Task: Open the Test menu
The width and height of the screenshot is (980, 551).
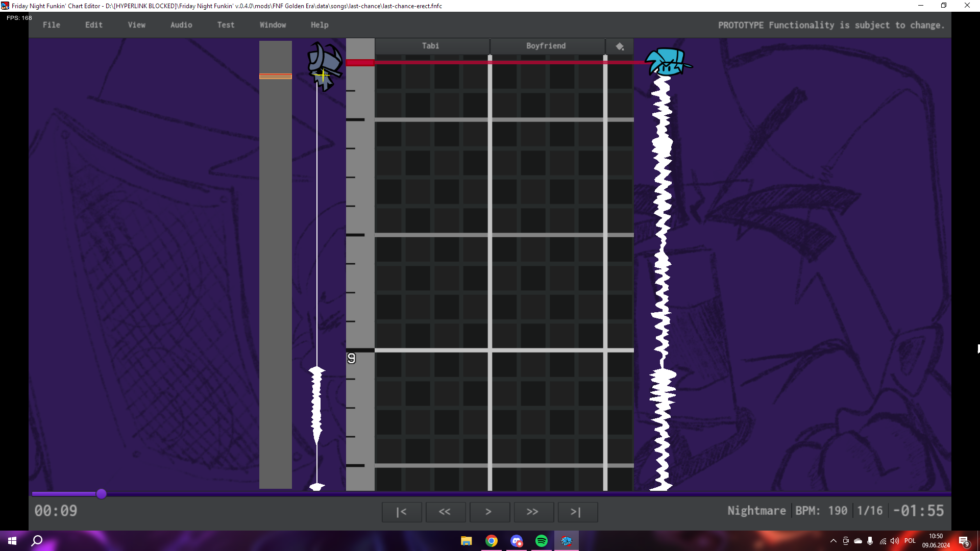Action: [x=226, y=25]
